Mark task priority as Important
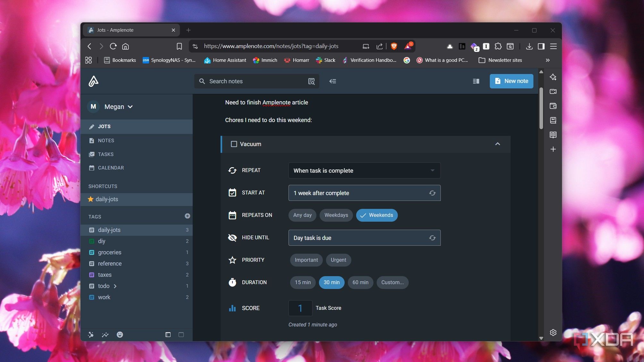Screen dimensions: 644x362 [306, 260]
